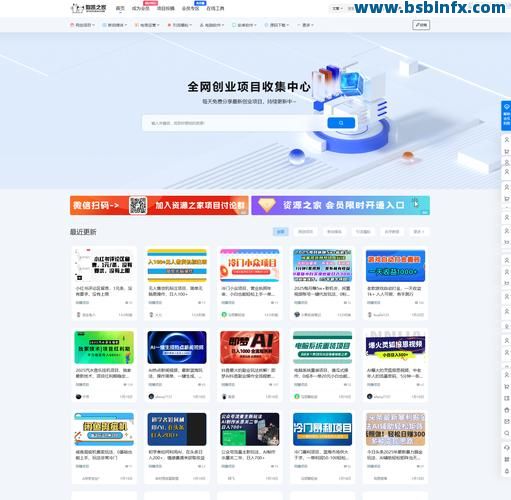Click the author avatar under the 即梦AI card

pos(224,396)
